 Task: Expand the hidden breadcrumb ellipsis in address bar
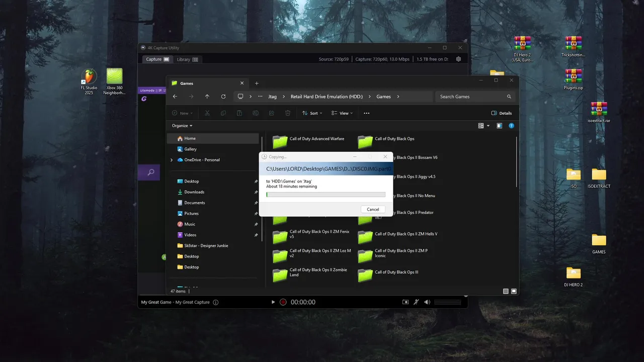(260, 97)
